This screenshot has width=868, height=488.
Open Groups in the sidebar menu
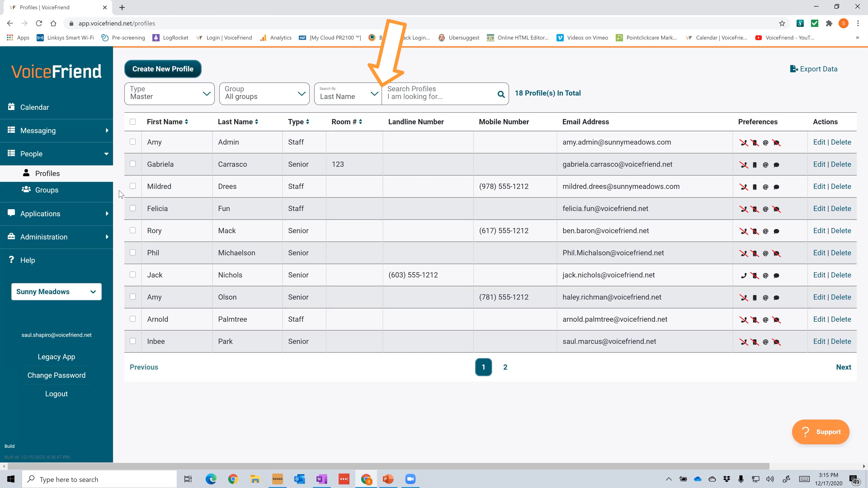point(47,190)
